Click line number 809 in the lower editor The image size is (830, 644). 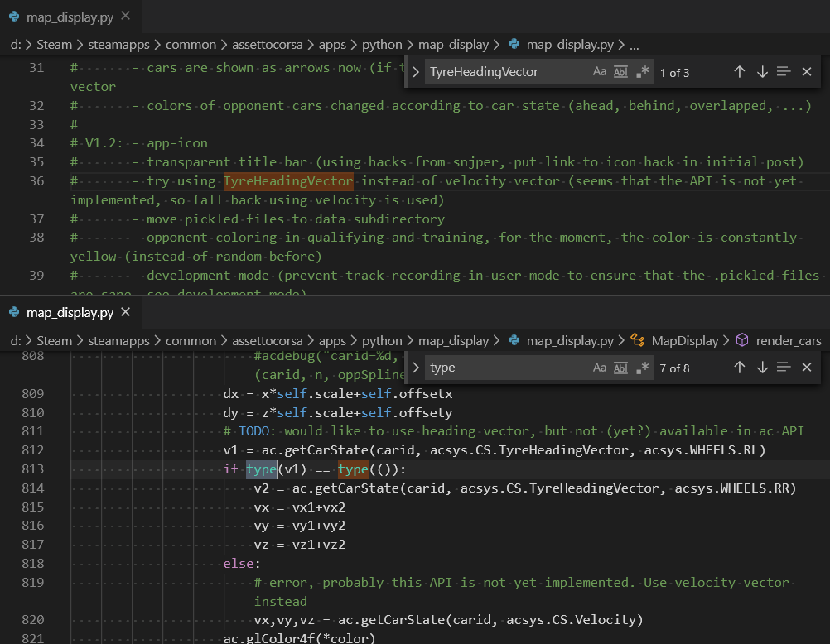tap(33, 394)
